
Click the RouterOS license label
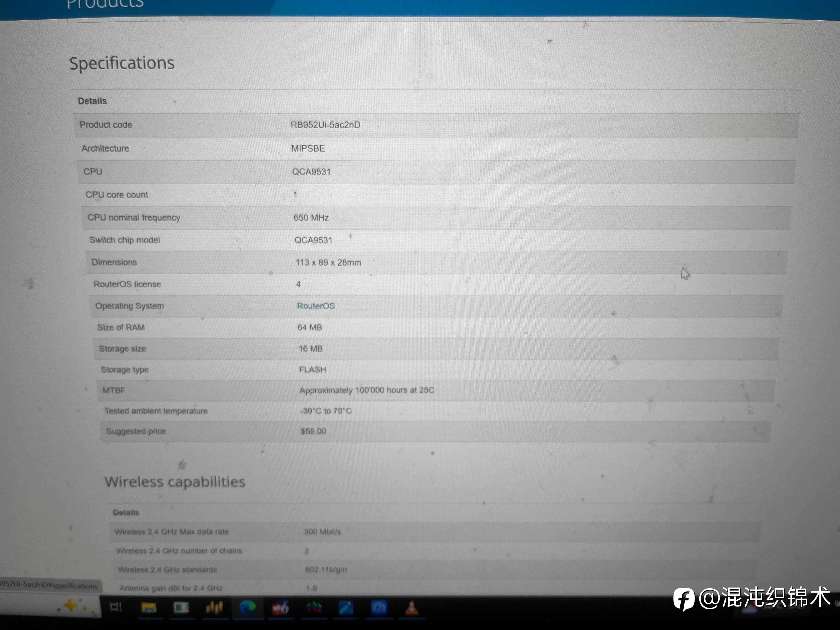tap(127, 284)
